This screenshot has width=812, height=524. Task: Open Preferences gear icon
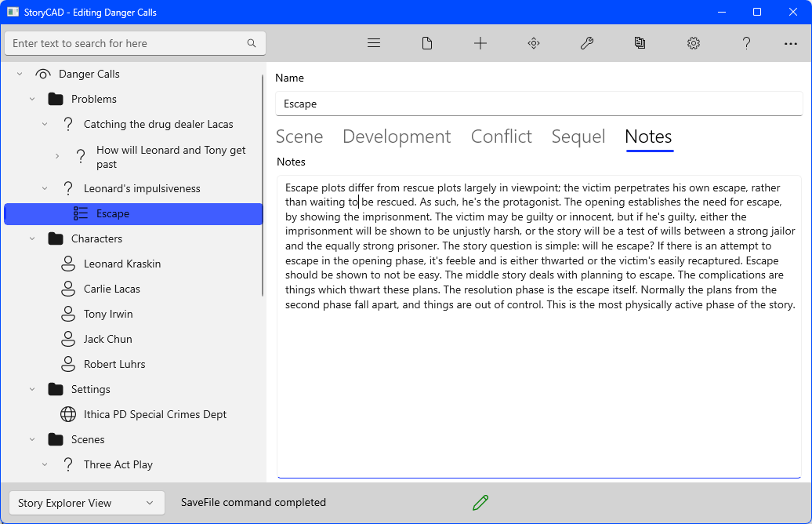(x=694, y=43)
